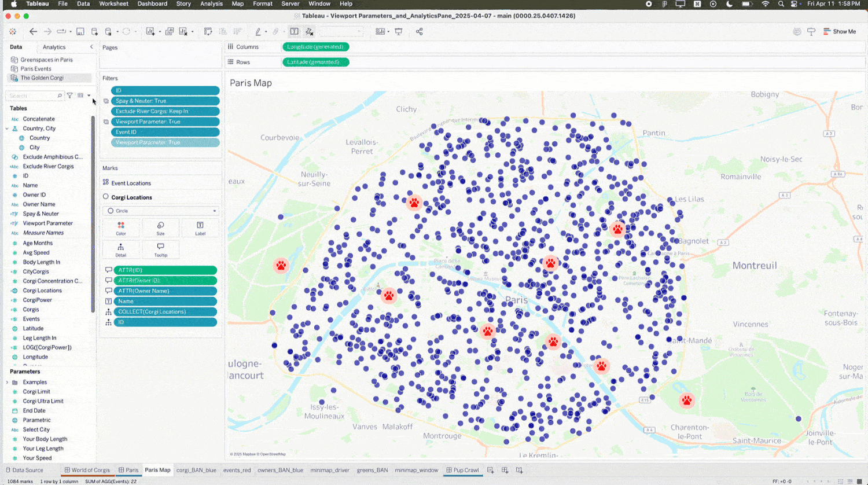Screen dimensions: 868x485
Task: Click the Save icon in the toolbar
Action: pos(80,32)
